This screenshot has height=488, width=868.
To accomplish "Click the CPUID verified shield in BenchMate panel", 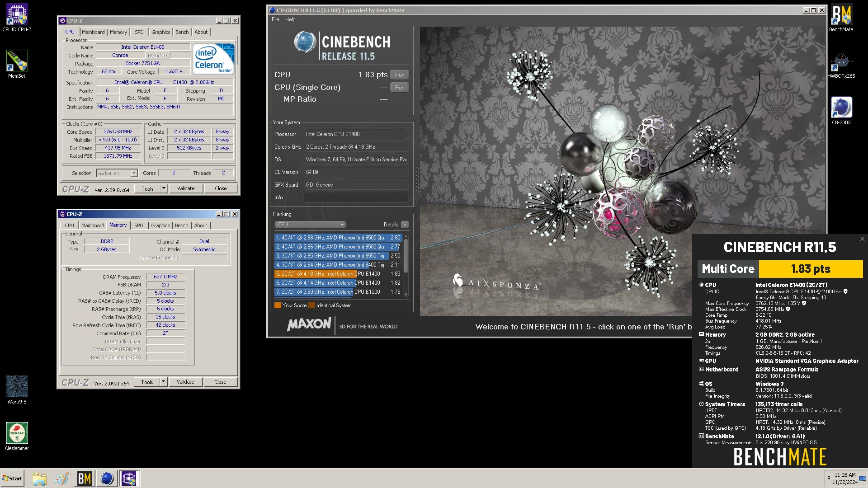I will click(x=845, y=292).
